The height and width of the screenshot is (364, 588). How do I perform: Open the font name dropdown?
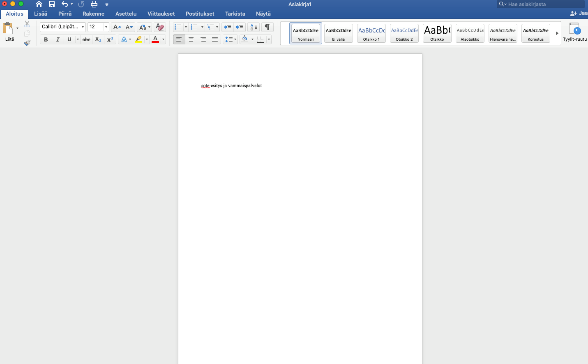click(83, 27)
